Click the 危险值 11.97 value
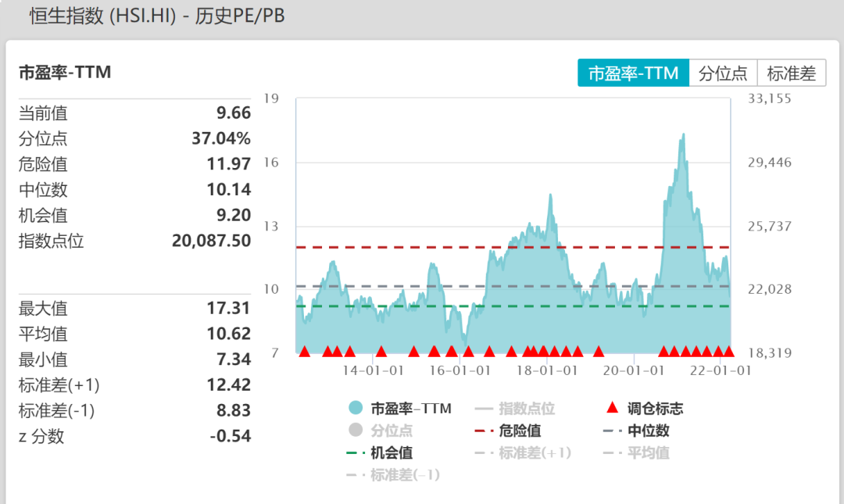 click(229, 163)
